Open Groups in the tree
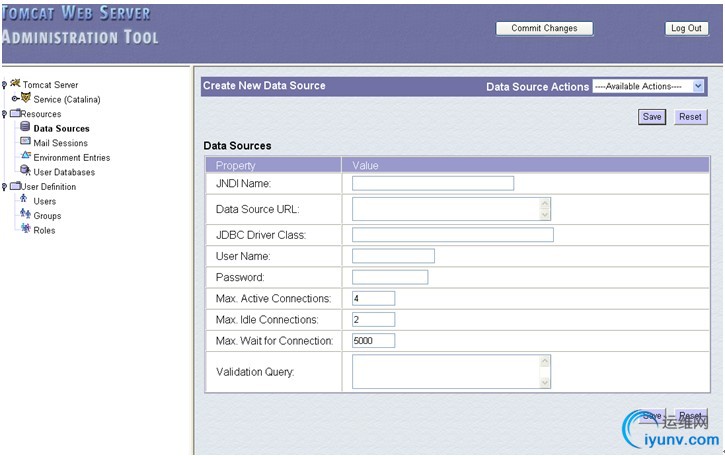Viewport: 725px width, 456px height. pos(47,216)
